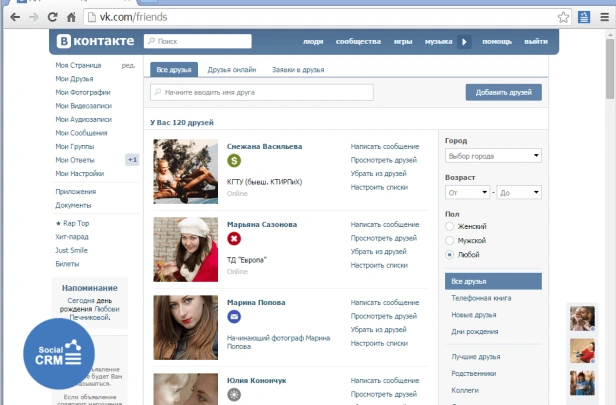Image resolution: width=616 pixels, height=405 pixels.
Task: Switch to Друзья онлайн tab
Action: [232, 70]
